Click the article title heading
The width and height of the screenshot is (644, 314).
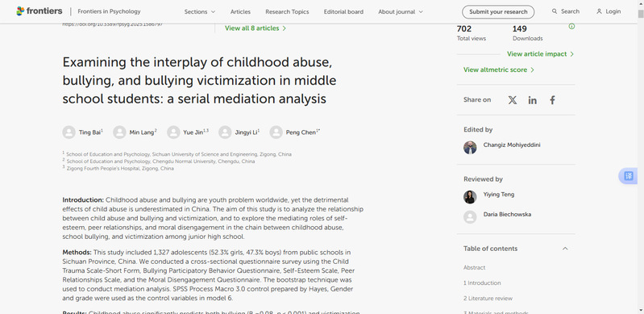pyautogui.click(x=199, y=81)
